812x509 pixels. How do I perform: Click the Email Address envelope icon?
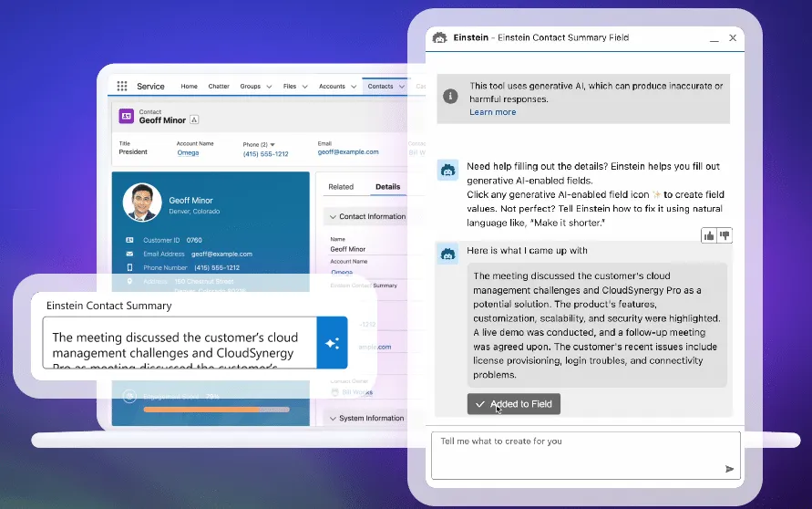(129, 254)
